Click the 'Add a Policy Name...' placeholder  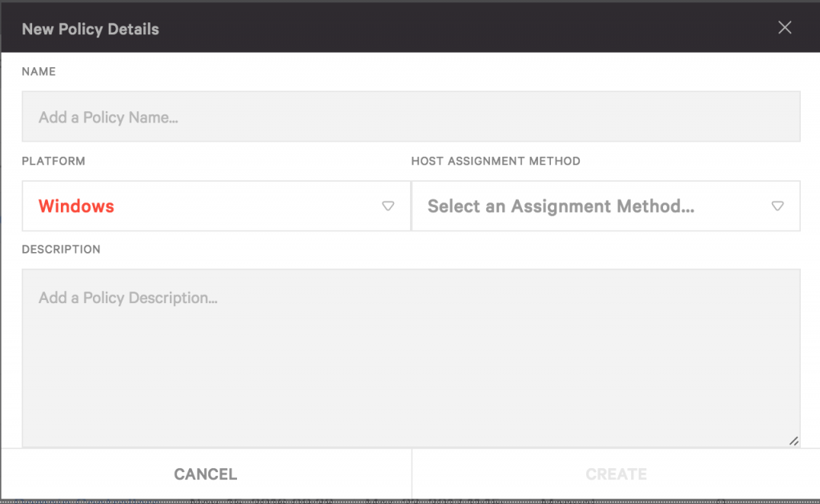(108, 118)
